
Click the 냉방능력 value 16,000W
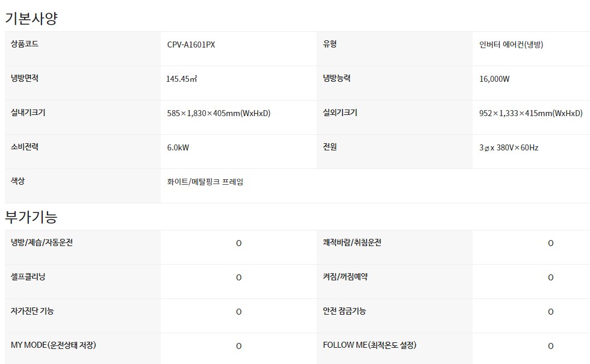click(x=494, y=79)
